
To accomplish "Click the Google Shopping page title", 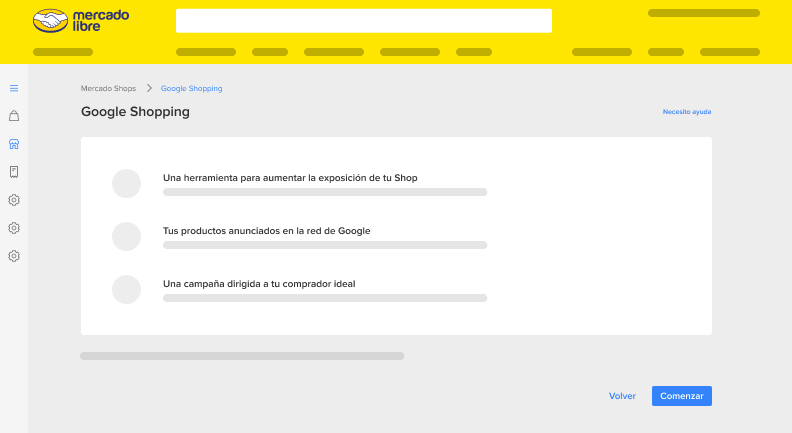I will pyautogui.click(x=135, y=112).
